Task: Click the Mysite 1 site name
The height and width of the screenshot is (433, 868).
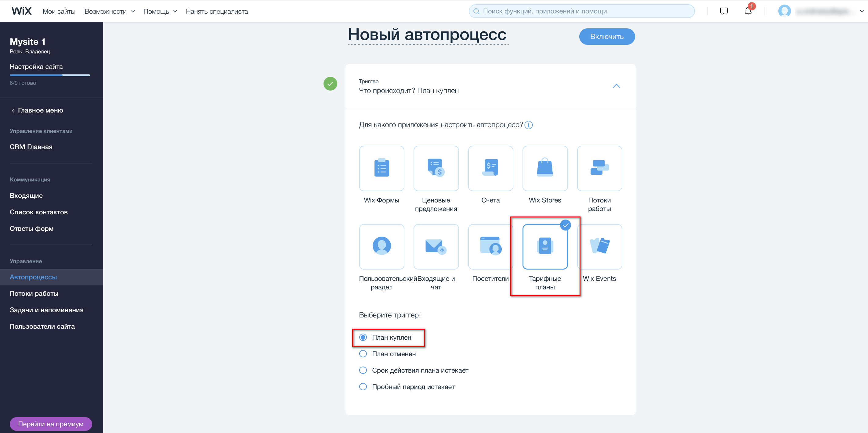Action: pyautogui.click(x=28, y=42)
